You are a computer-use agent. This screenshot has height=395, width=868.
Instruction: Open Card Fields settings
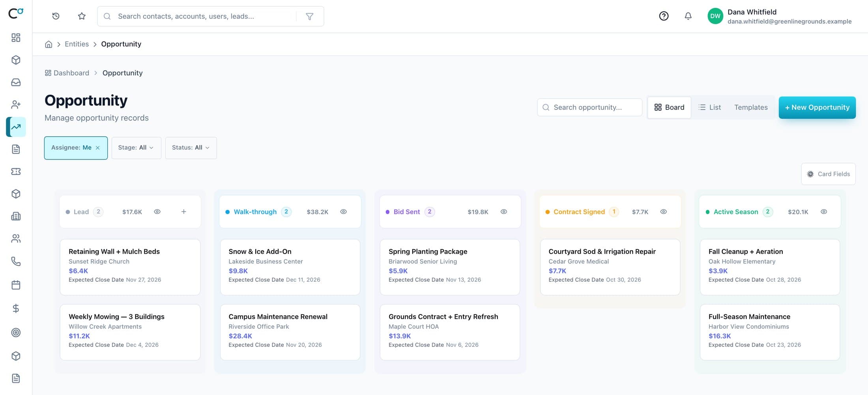click(x=828, y=174)
